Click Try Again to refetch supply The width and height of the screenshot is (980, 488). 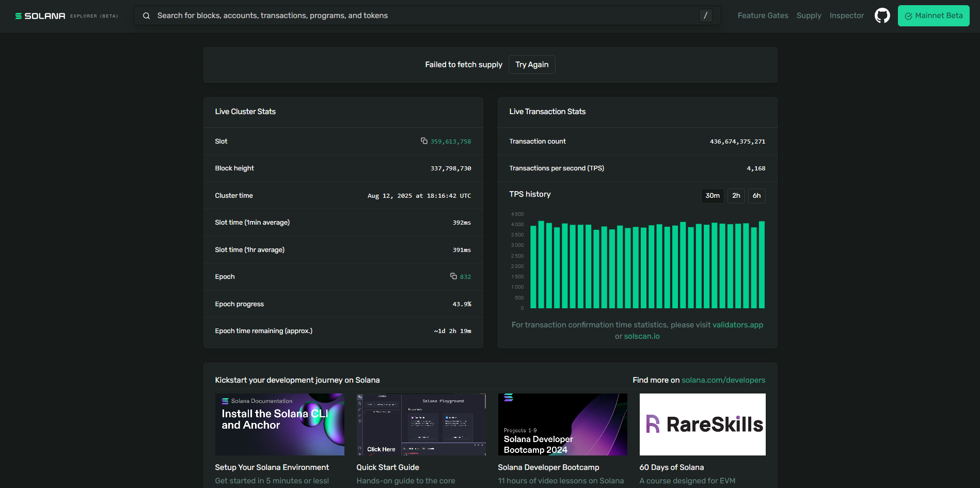pyautogui.click(x=532, y=65)
